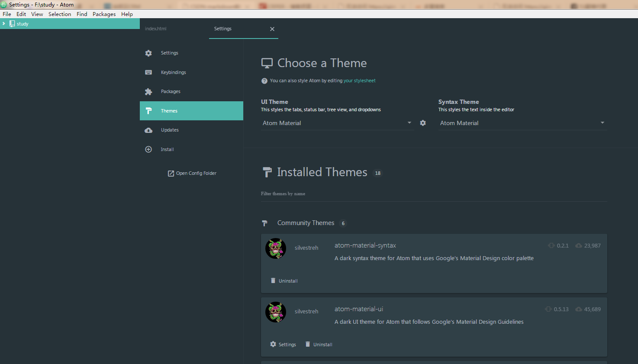Follow the 'your stylesheet' link
The height and width of the screenshot is (364, 638).
click(359, 81)
